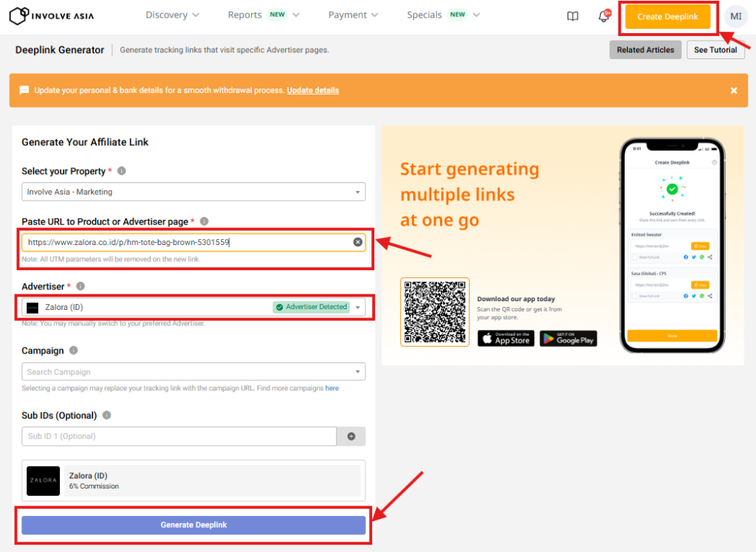Expand the Select your Property dropdown
This screenshot has width=756, height=552.
pos(193,192)
